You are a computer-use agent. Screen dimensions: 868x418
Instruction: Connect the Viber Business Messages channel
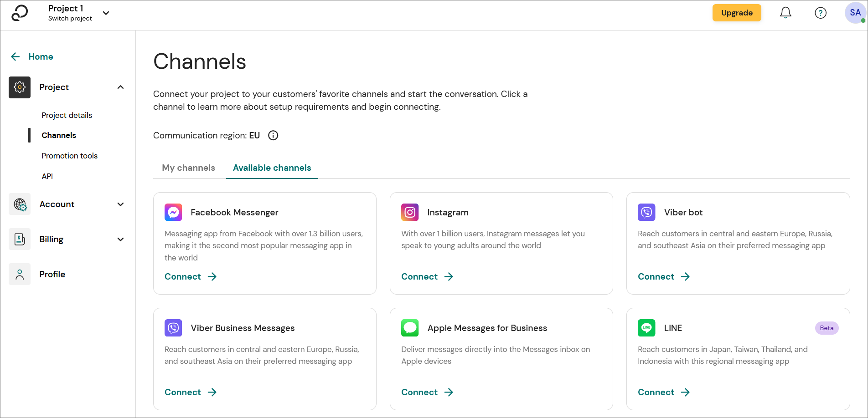click(x=182, y=392)
